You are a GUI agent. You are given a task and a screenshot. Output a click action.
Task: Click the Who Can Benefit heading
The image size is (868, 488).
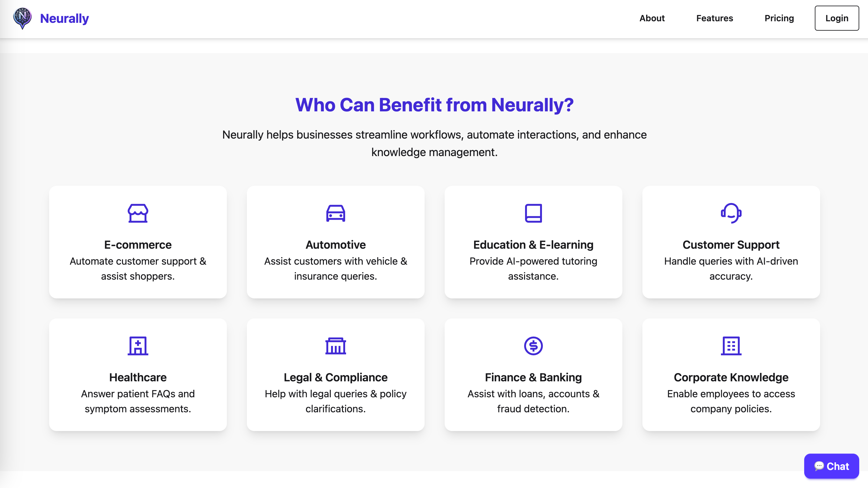click(x=434, y=105)
